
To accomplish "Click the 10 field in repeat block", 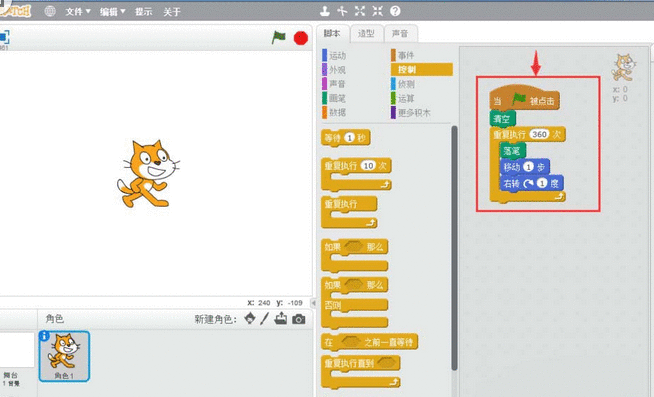I will [x=368, y=166].
